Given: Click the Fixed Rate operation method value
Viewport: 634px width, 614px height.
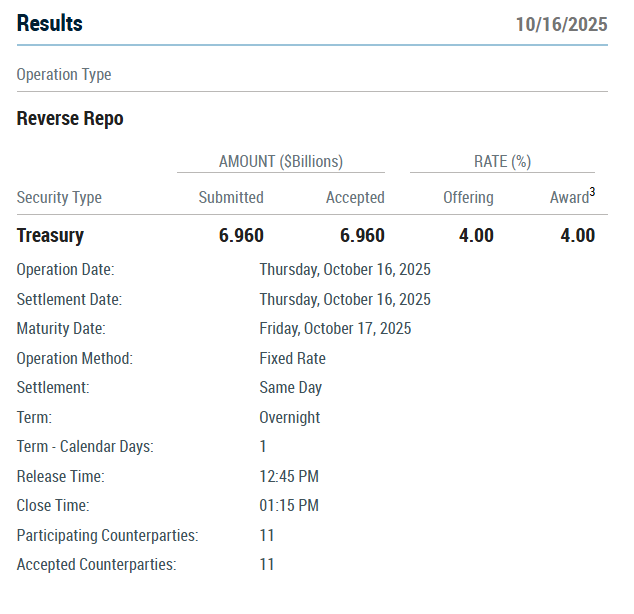Looking at the screenshot, I should (292, 358).
